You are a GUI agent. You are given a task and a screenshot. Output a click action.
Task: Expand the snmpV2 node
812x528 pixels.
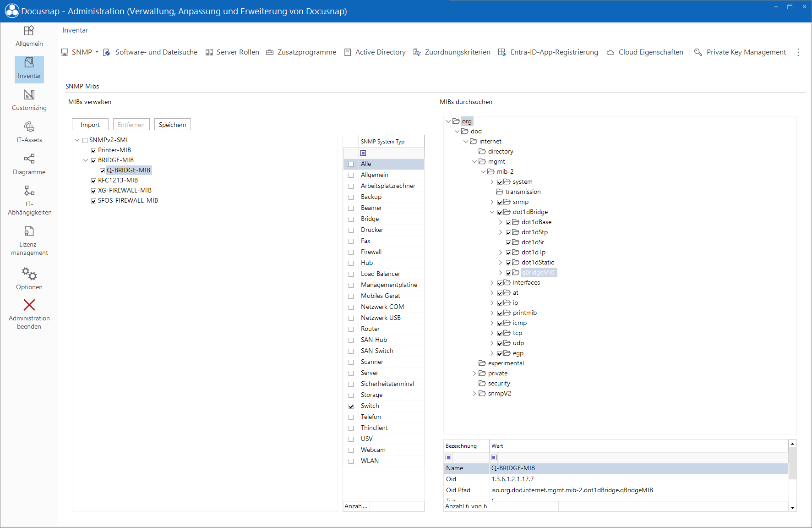(x=474, y=394)
